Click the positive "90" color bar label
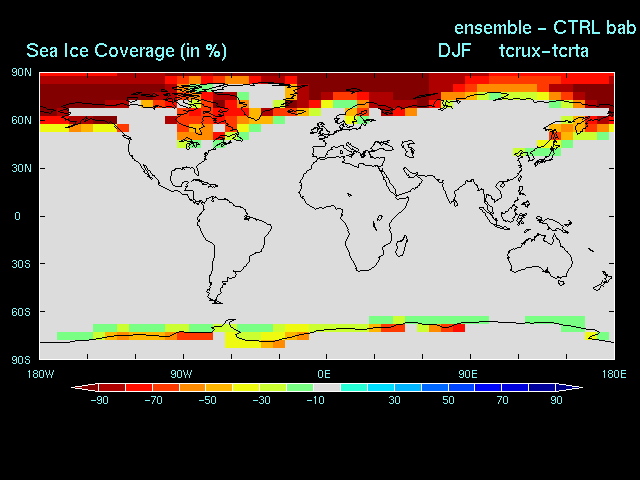640x480 pixels. [556, 400]
